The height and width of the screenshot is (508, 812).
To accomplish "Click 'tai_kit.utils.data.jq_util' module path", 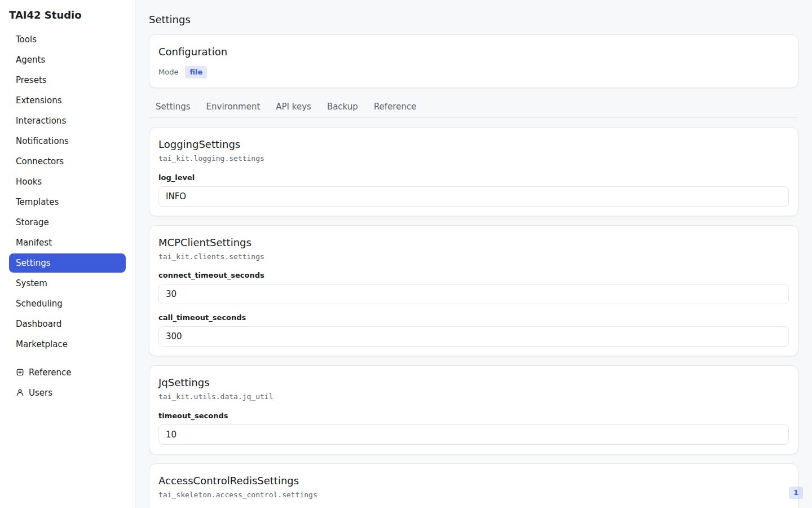I will pyautogui.click(x=216, y=397).
